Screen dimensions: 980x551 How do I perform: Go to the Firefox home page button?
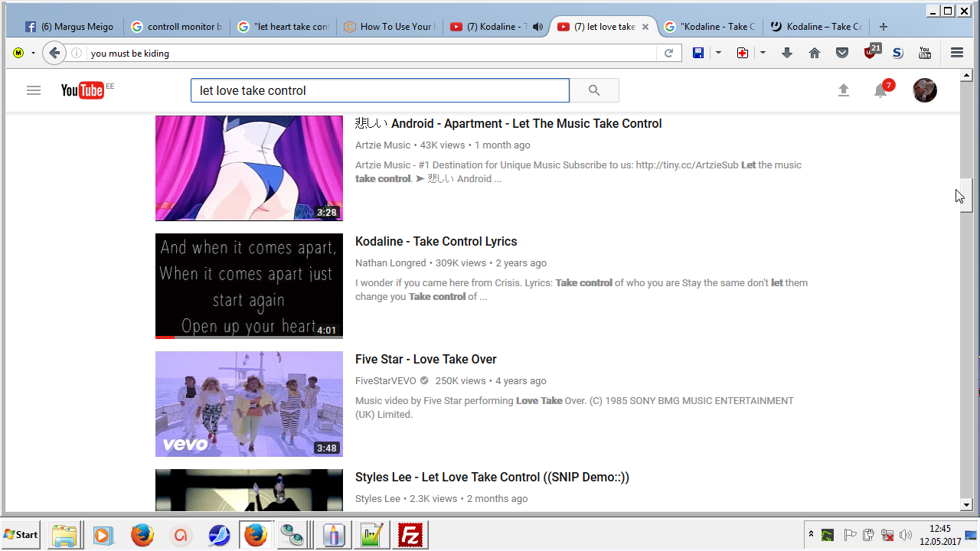coord(815,53)
